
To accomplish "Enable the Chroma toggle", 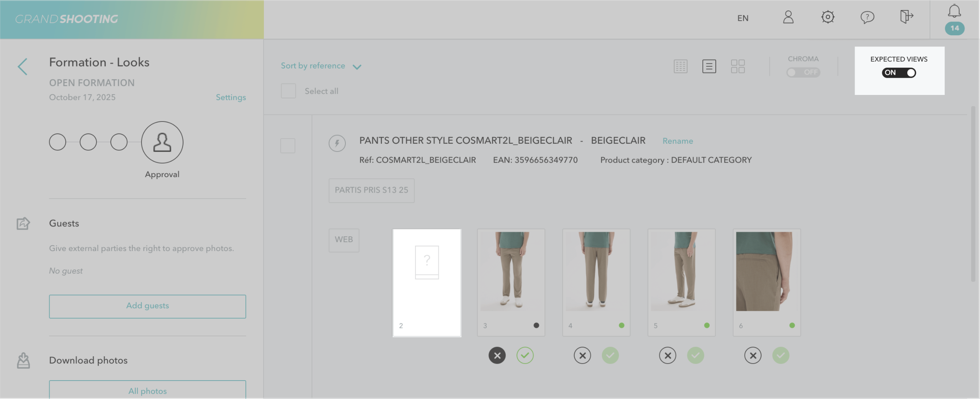I will click(x=803, y=72).
